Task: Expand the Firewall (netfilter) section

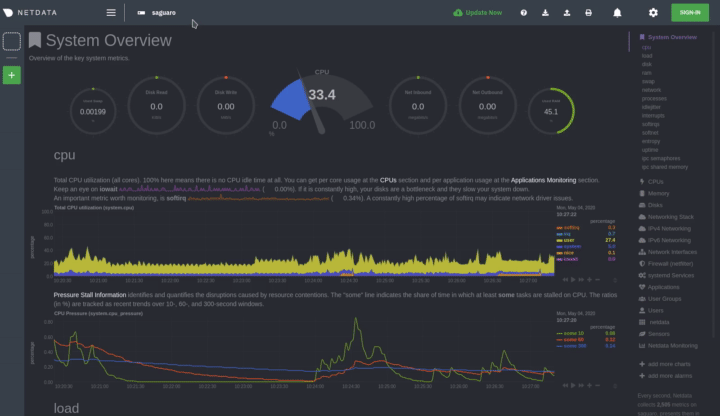Action: click(666, 264)
